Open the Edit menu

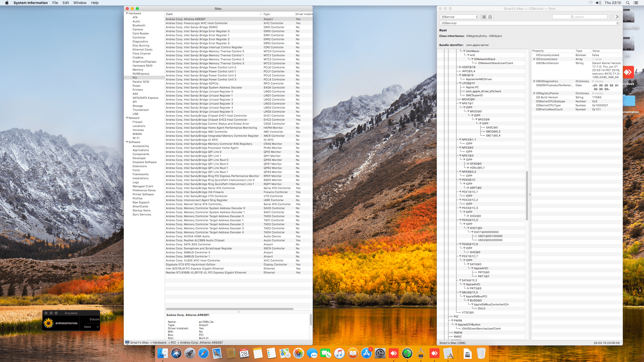click(66, 3)
